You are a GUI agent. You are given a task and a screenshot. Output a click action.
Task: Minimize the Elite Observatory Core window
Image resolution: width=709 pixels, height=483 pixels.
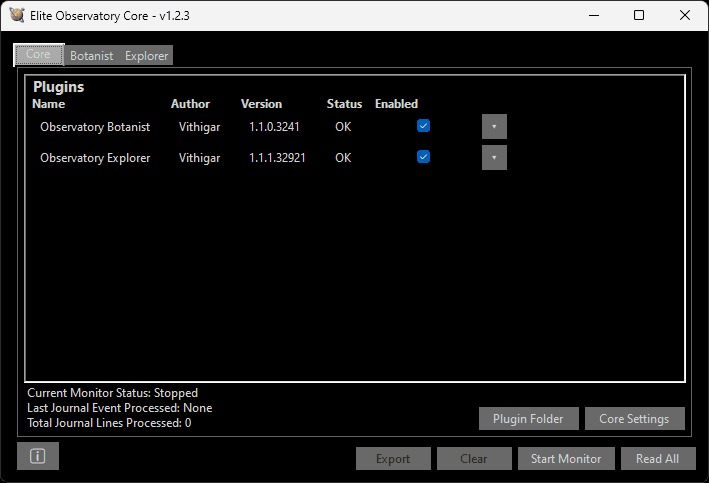pyautogui.click(x=594, y=15)
